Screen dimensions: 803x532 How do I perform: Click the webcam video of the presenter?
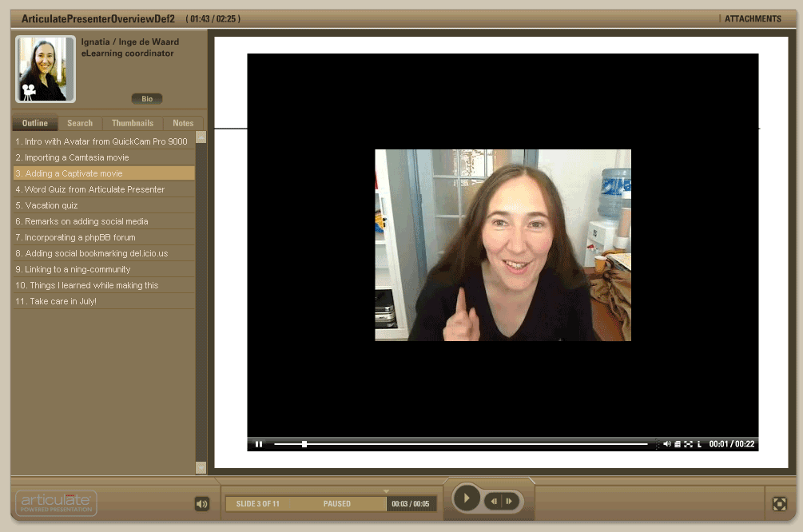tap(503, 244)
